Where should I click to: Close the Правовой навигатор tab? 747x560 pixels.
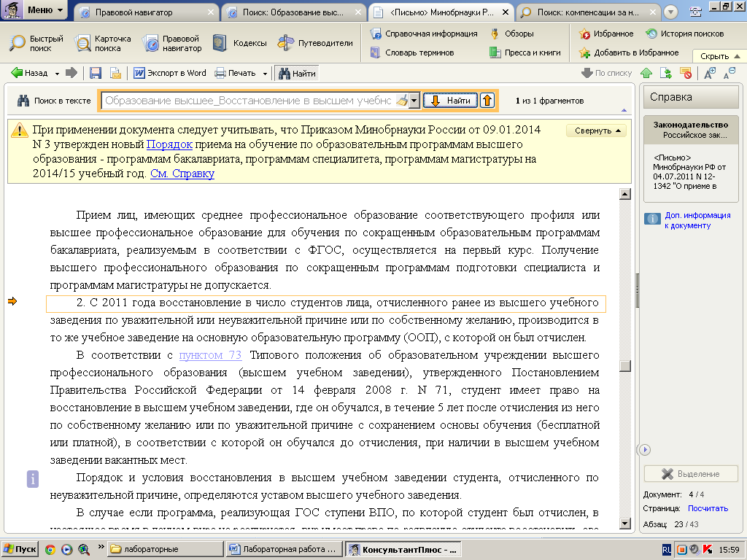coord(211,12)
